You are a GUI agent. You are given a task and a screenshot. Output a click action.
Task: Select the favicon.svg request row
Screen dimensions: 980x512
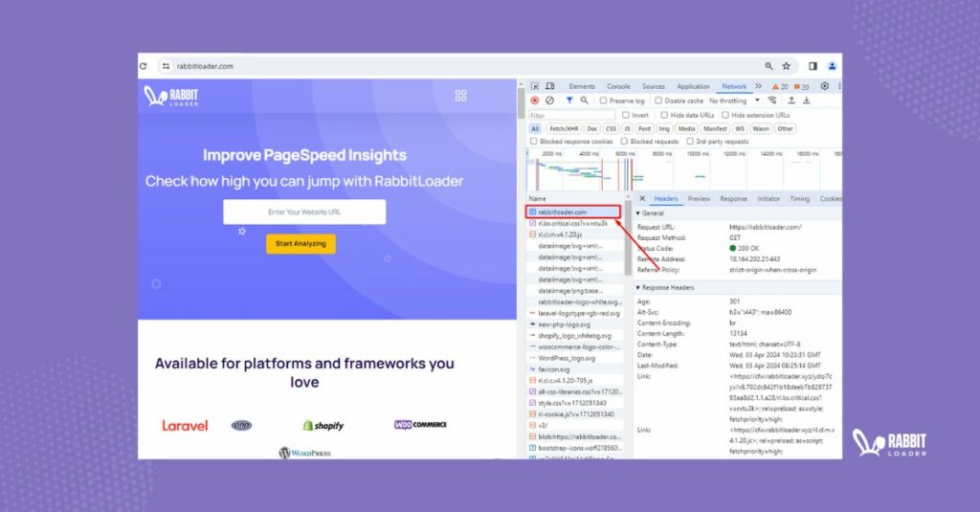(575, 369)
